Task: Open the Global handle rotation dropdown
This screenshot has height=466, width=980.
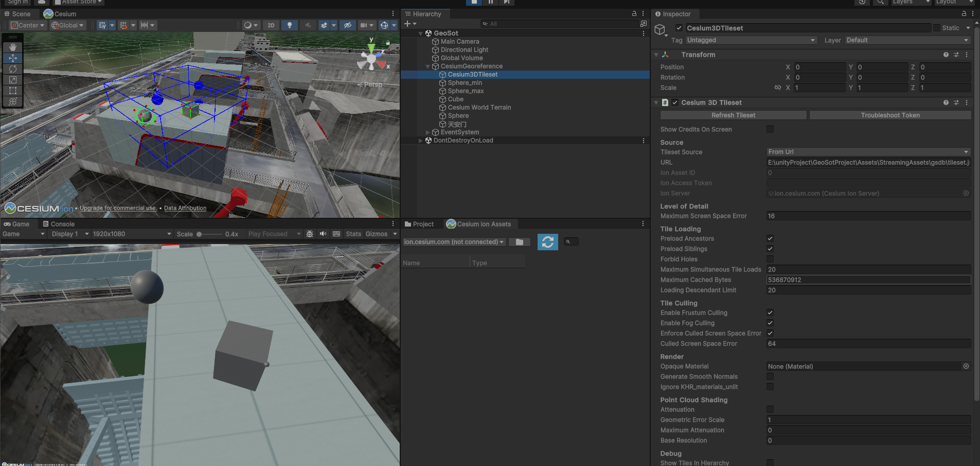Action: 67,25
